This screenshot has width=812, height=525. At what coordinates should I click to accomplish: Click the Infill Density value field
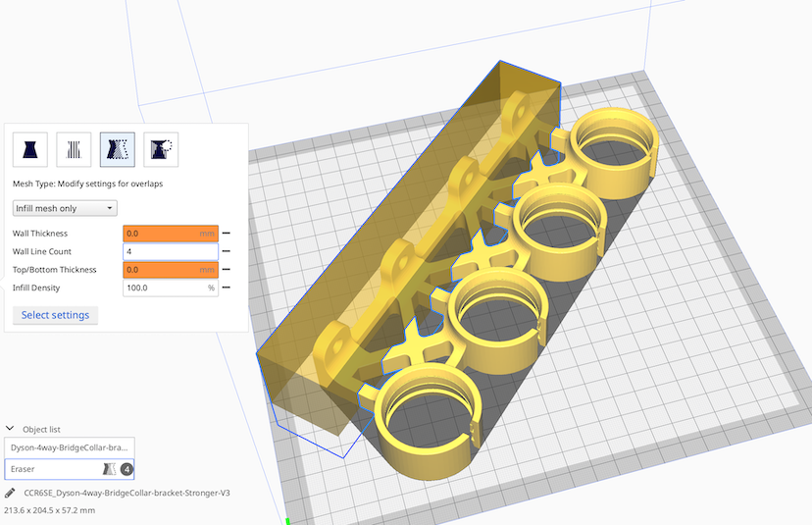point(162,288)
